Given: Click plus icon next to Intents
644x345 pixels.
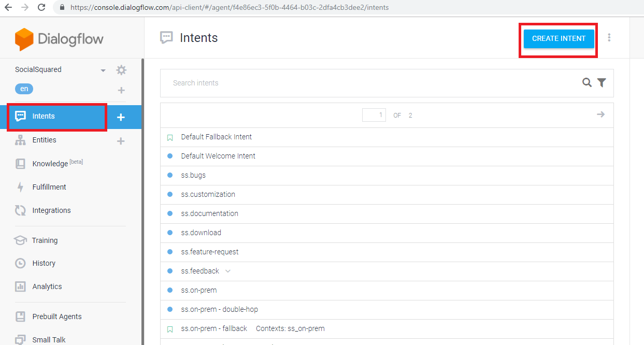Looking at the screenshot, I should coord(121,117).
